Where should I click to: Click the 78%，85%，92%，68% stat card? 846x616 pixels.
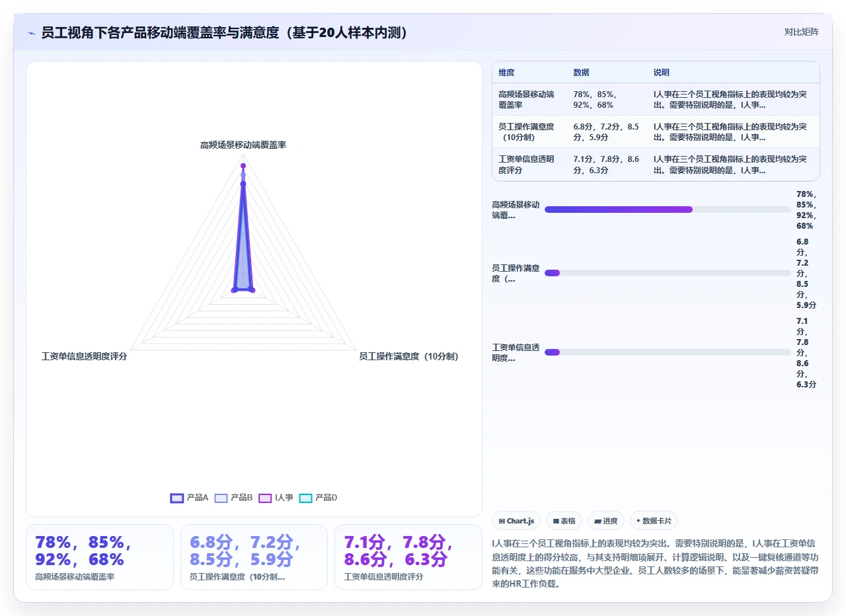pyautogui.click(x=100, y=557)
